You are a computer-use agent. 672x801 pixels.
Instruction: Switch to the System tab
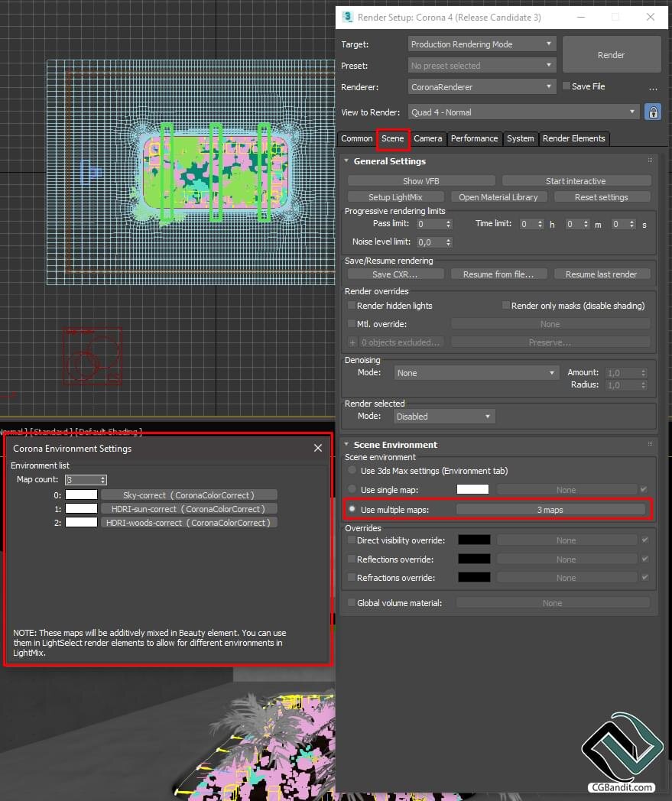pos(520,138)
